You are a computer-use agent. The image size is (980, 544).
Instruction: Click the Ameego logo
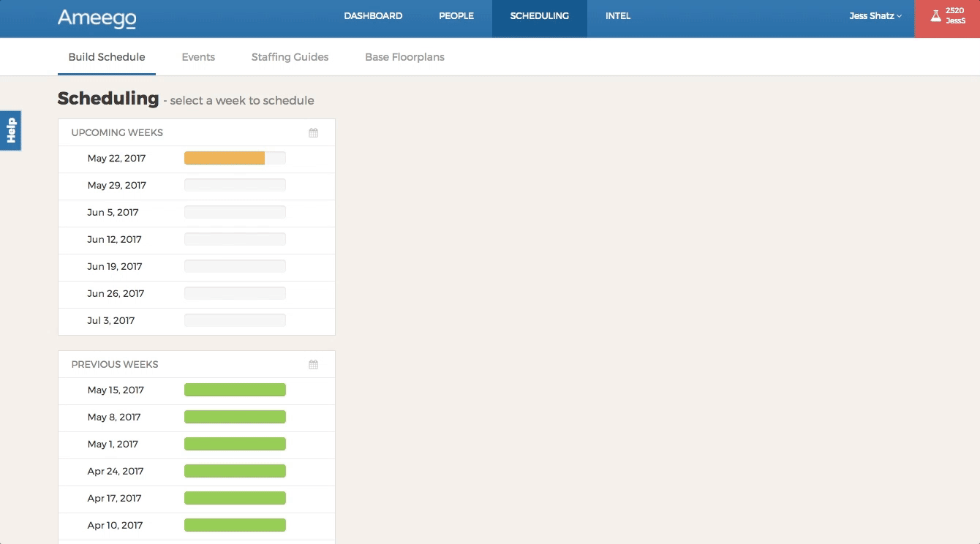coord(97,18)
